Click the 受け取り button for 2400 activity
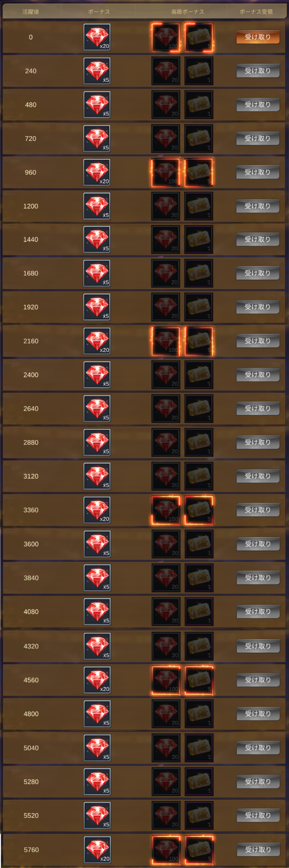289x868 pixels. point(258,375)
